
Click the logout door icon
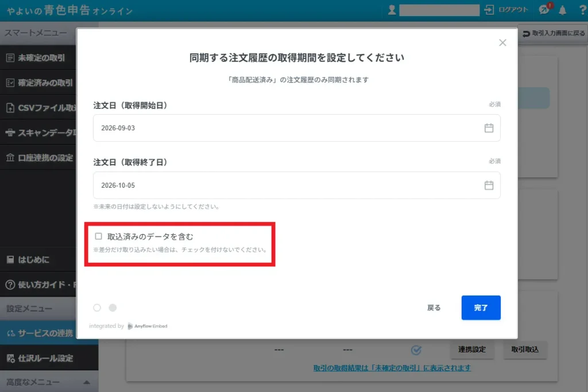489,10
